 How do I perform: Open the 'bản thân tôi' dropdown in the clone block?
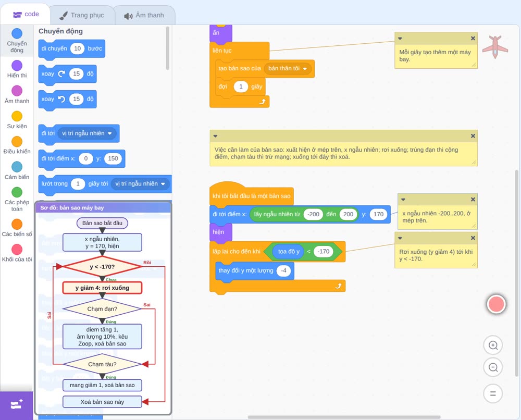(288, 68)
